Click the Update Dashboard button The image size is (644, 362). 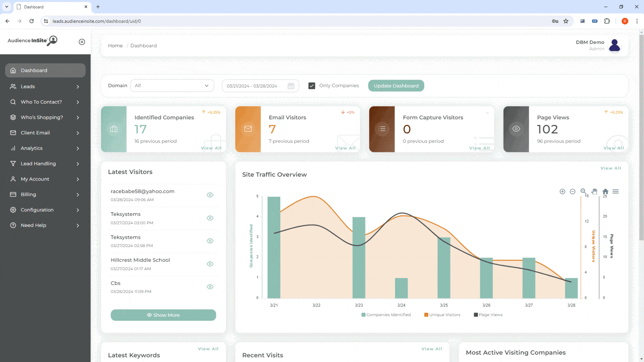point(396,86)
